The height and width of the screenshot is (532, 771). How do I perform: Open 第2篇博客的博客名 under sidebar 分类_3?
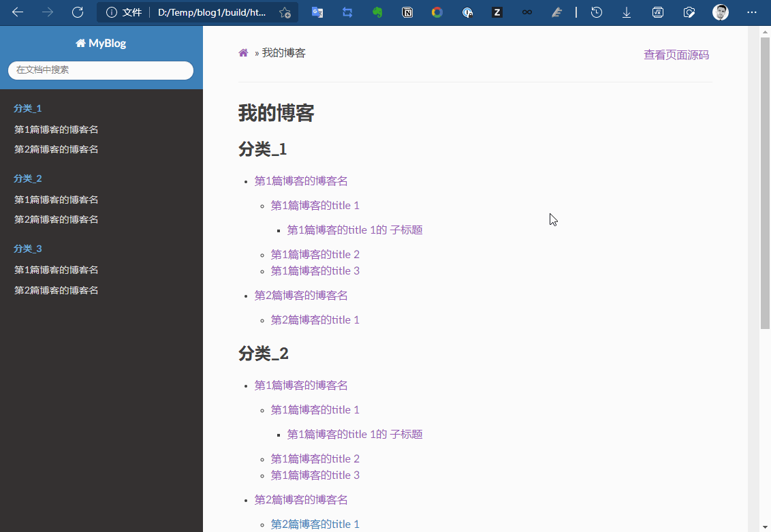[x=56, y=290]
